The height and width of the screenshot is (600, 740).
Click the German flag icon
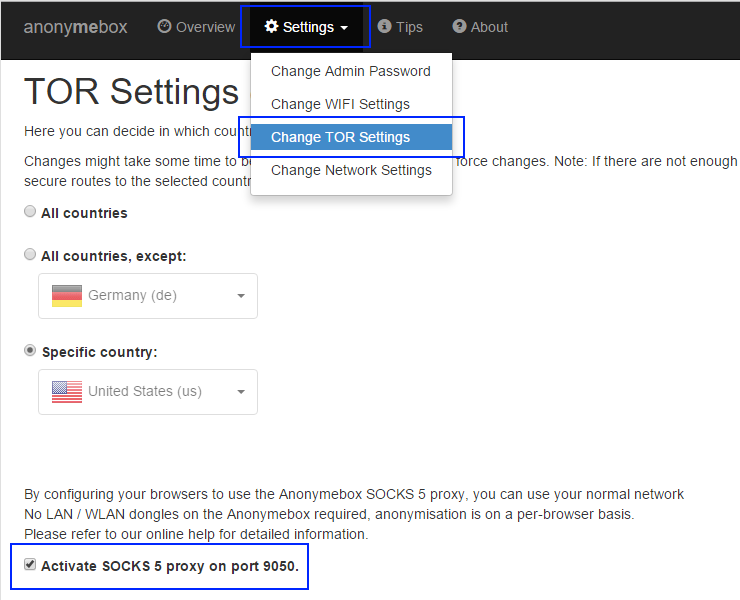pos(67,296)
